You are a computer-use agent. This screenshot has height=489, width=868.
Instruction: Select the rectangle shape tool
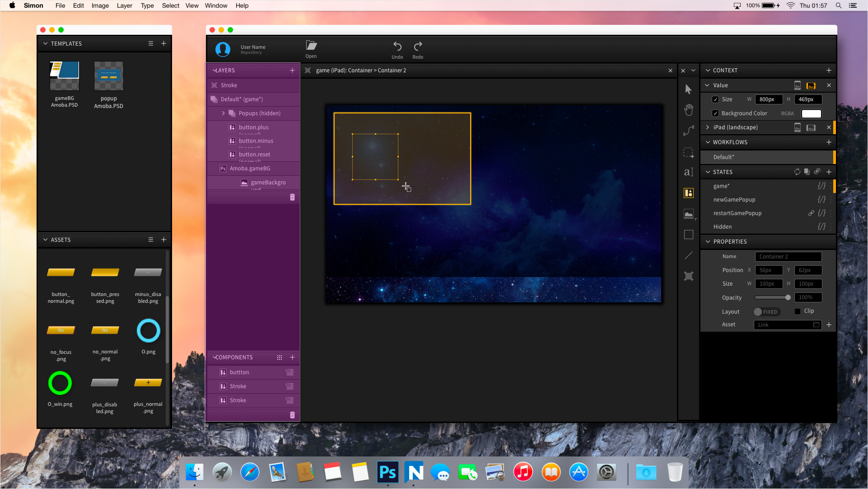click(688, 235)
